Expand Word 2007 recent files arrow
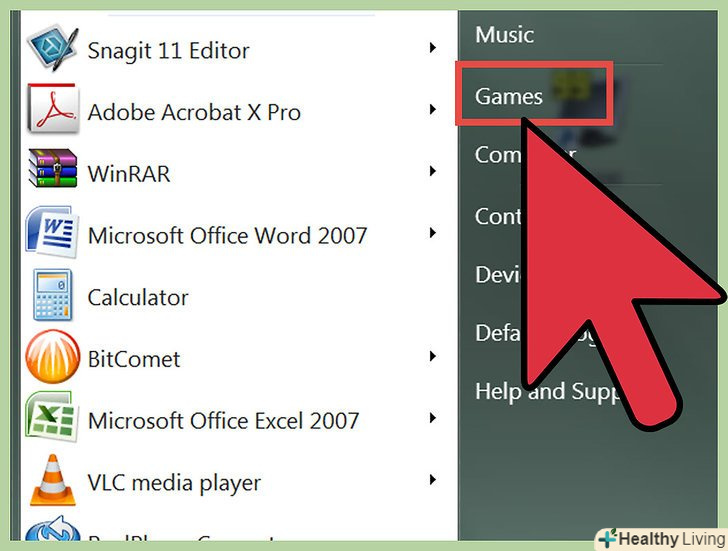The image size is (728, 551). point(433,233)
